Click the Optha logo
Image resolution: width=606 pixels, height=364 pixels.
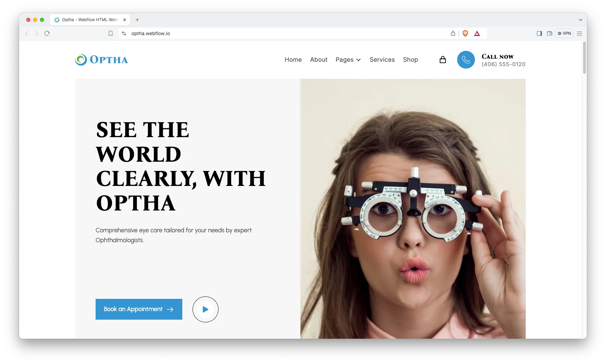point(101,60)
